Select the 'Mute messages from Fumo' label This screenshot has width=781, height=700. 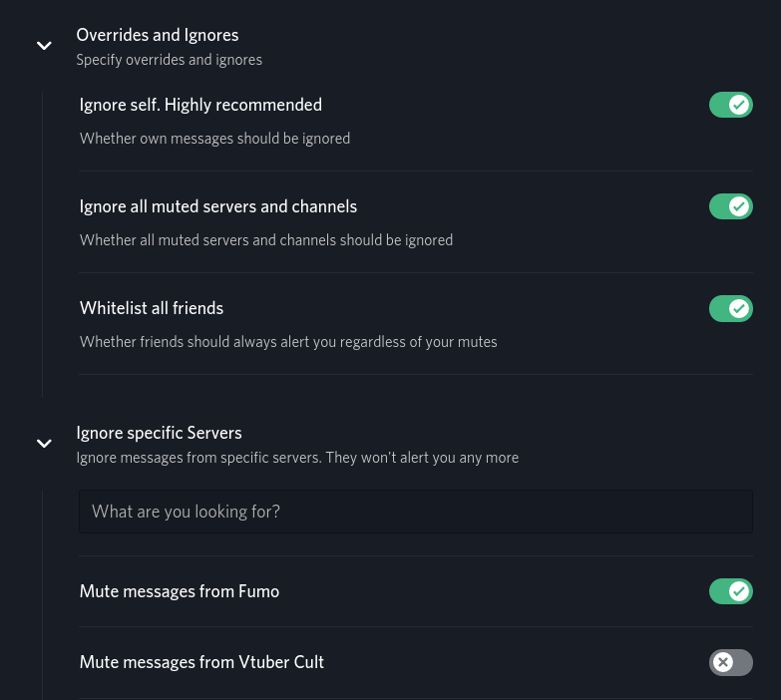pos(180,591)
